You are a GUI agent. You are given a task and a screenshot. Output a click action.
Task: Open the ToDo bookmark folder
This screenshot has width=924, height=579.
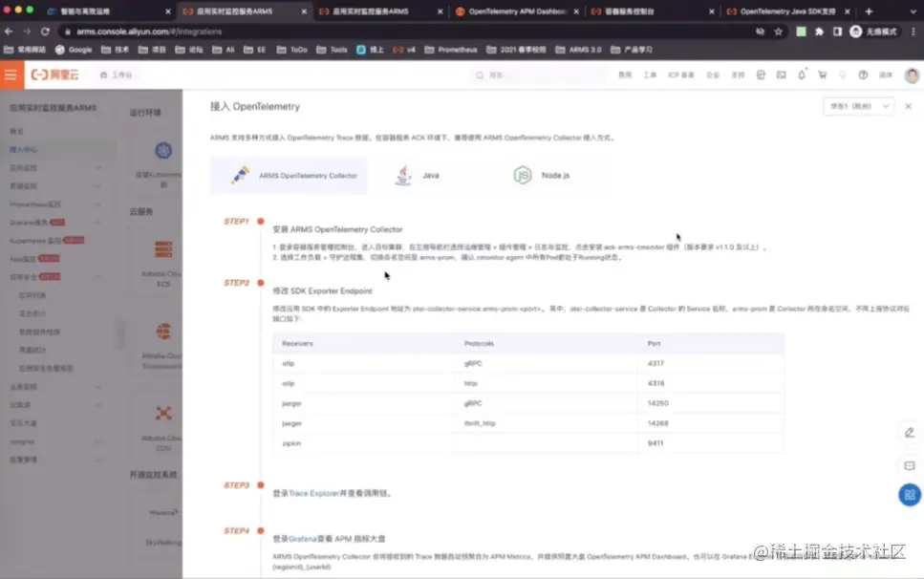pyautogui.click(x=292, y=50)
